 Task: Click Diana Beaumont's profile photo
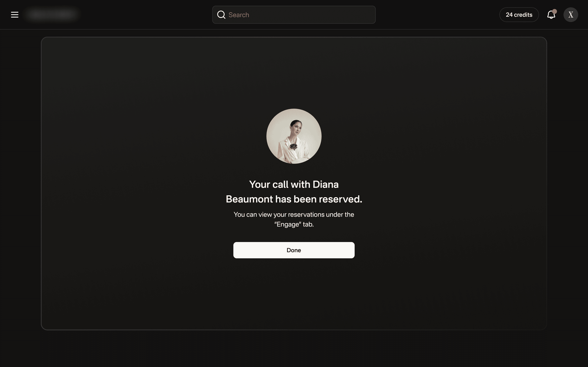294,136
